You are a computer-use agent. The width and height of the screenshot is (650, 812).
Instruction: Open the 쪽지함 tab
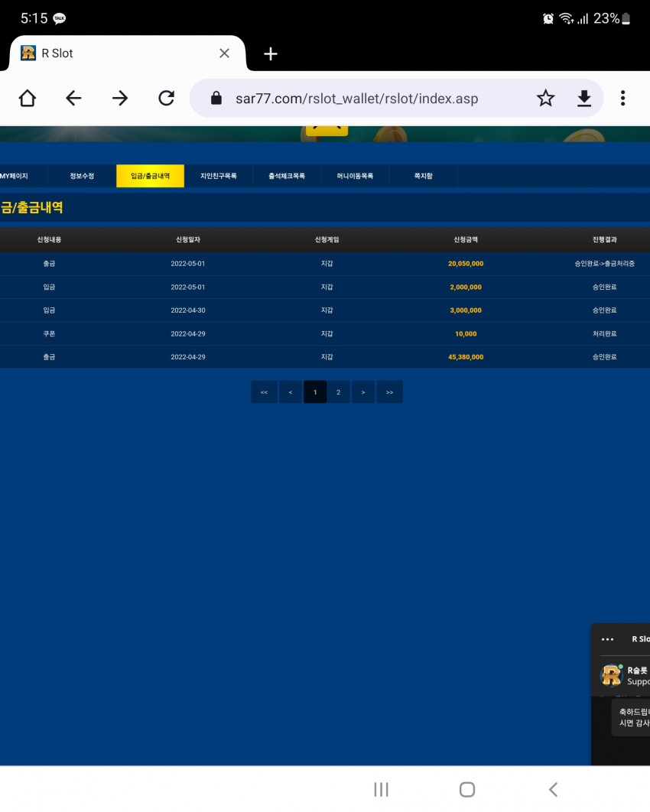pyautogui.click(x=424, y=176)
